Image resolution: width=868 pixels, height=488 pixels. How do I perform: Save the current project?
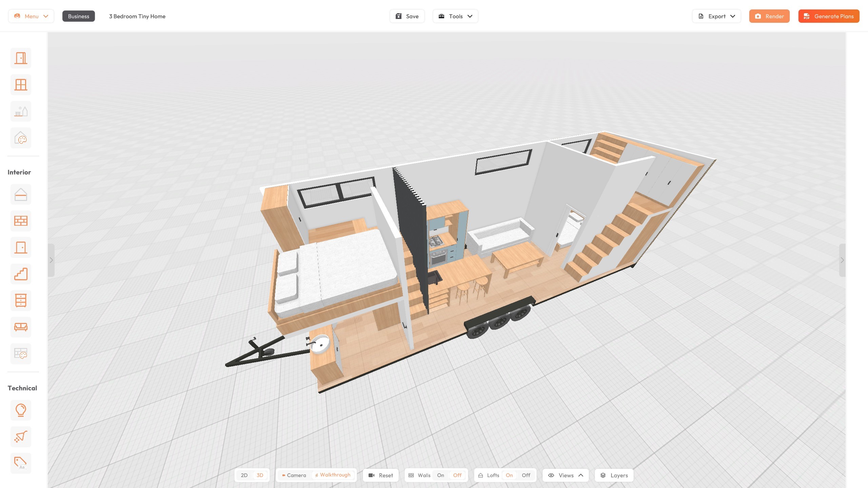point(407,16)
